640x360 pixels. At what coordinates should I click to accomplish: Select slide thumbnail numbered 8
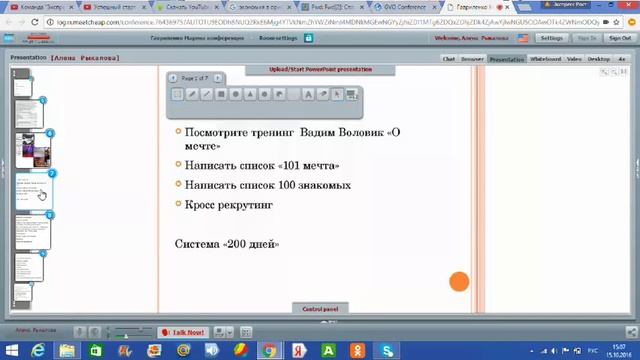coord(33,232)
